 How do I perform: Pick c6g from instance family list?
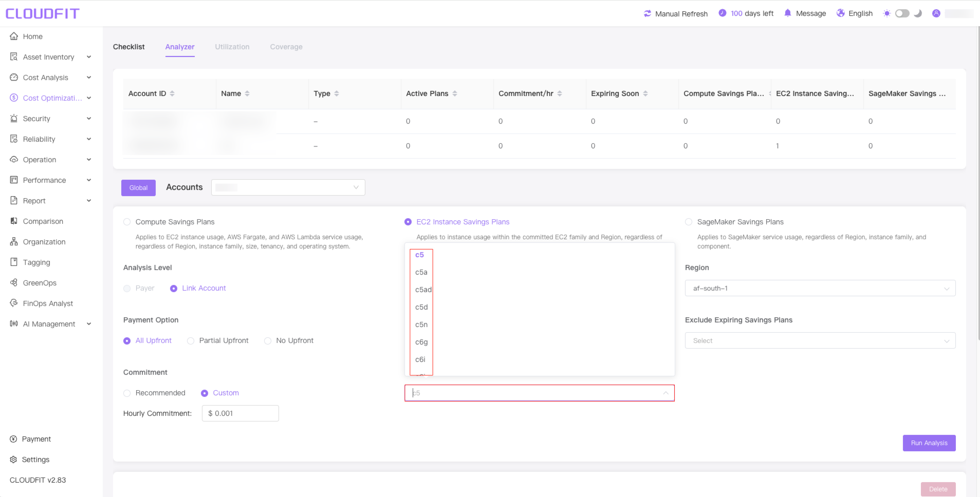(x=539, y=342)
